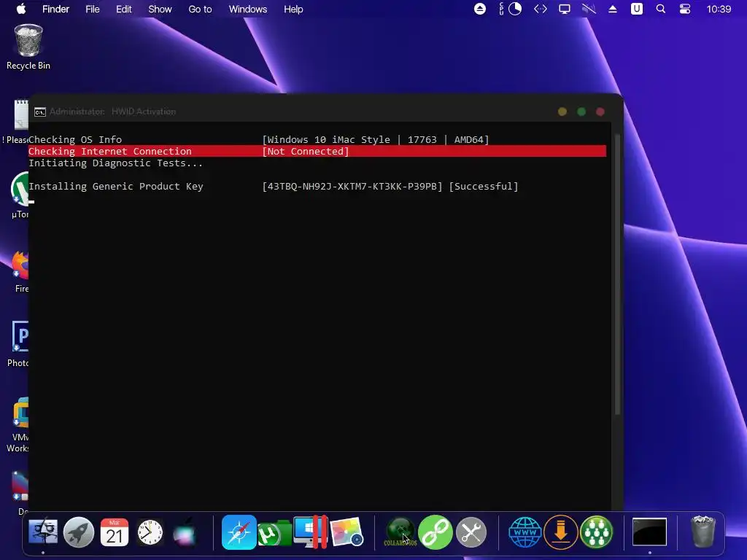
Task: Open the WWW globe icon in dock
Action: coord(525,532)
